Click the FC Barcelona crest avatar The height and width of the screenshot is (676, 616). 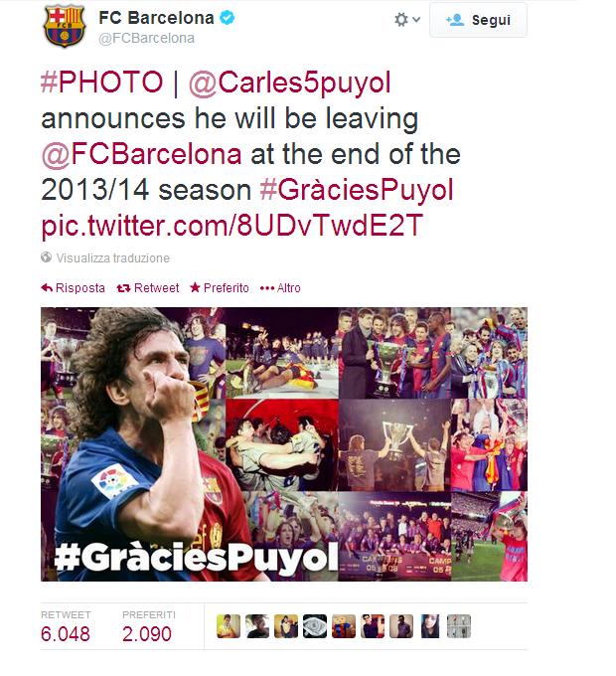click(x=65, y=26)
